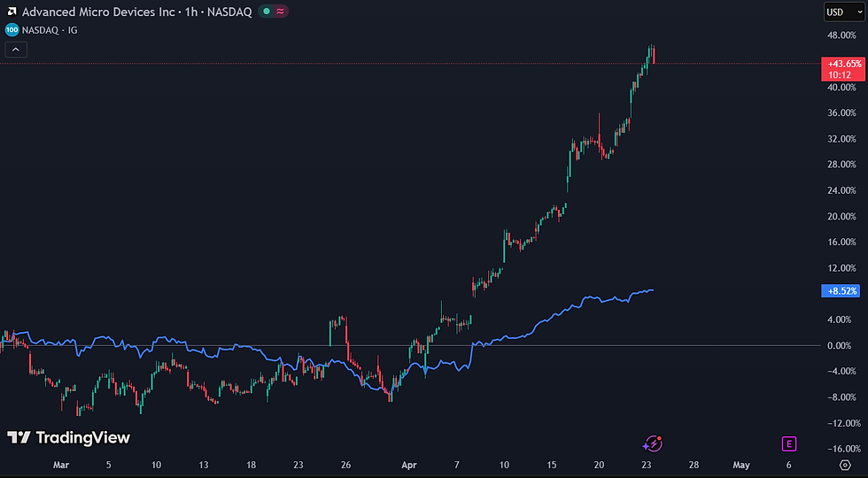
Task: Collapse the indicator legend with the chevron
Action: click(15, 50)
